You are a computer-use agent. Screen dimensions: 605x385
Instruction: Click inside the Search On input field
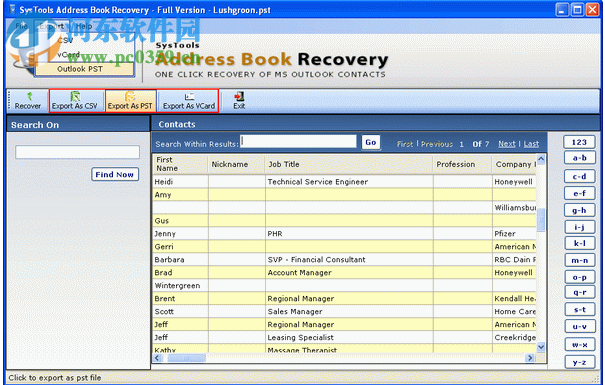coord(77,152)
